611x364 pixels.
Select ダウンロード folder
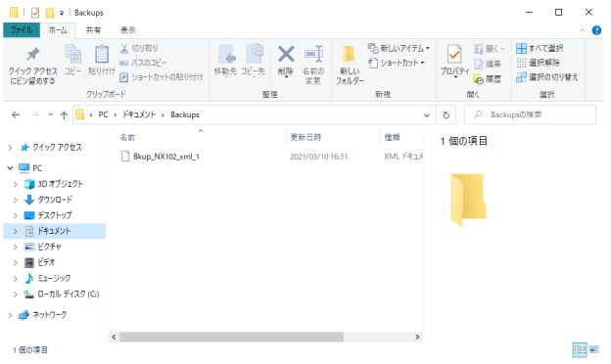55,200
